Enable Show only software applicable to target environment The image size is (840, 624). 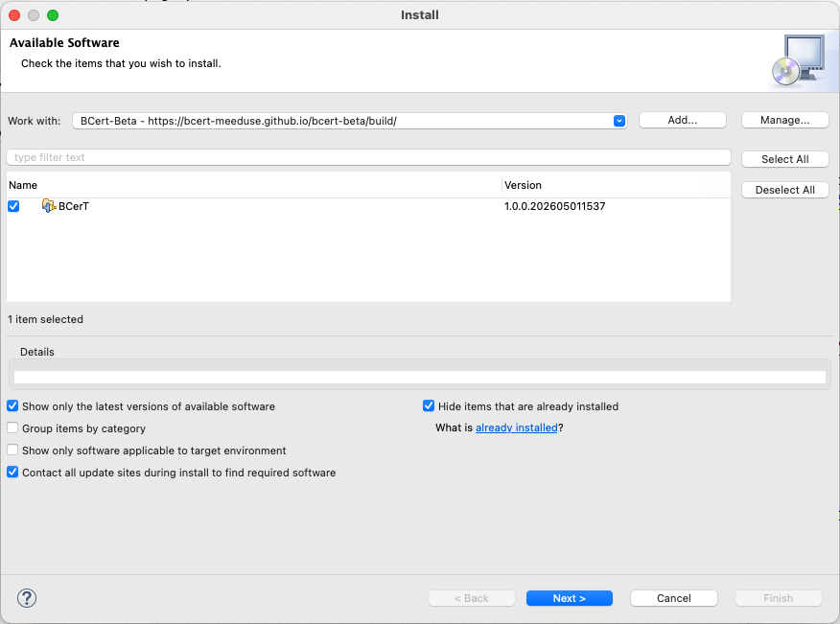tap(12, 450)
